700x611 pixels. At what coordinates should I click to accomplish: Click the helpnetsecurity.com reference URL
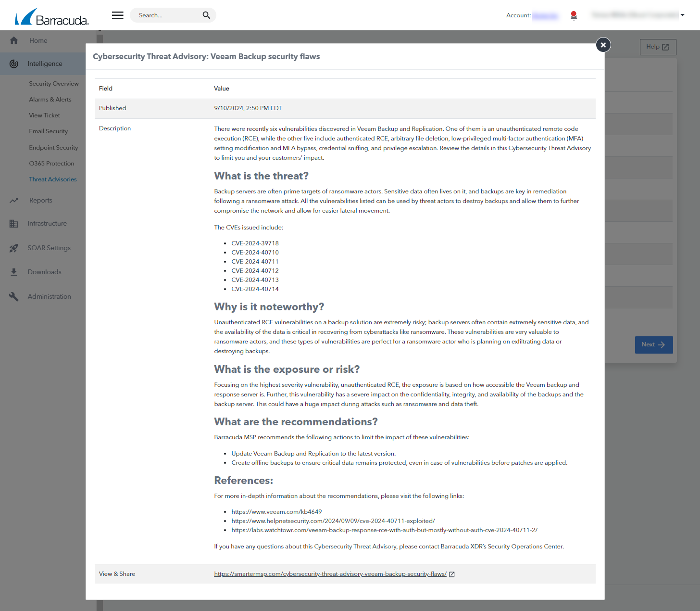[333, 521]
